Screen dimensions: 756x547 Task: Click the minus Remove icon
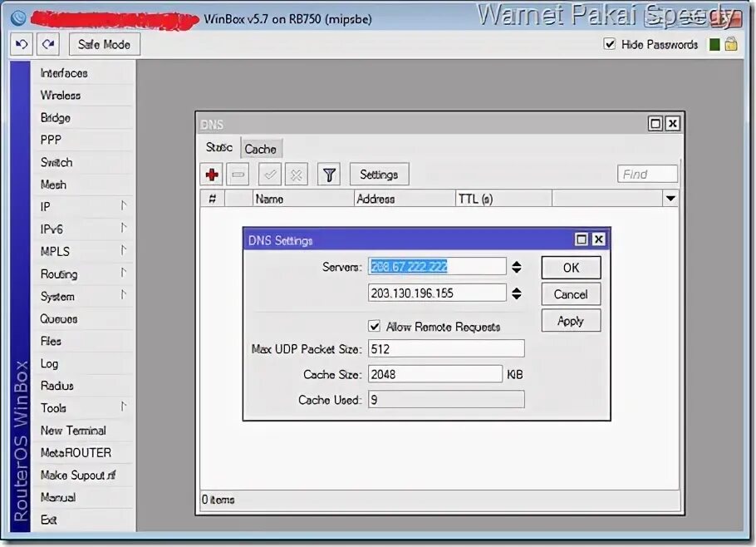(x=238, y=175)
